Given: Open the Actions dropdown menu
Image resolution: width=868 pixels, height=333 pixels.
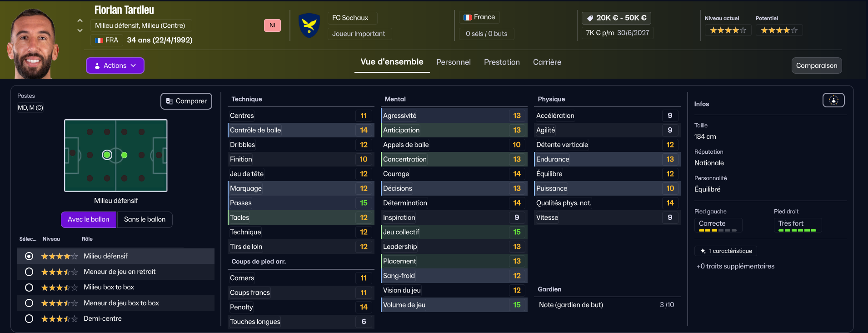Looking at the screenshot, I should pyautogui.click(x=115, y=66).
